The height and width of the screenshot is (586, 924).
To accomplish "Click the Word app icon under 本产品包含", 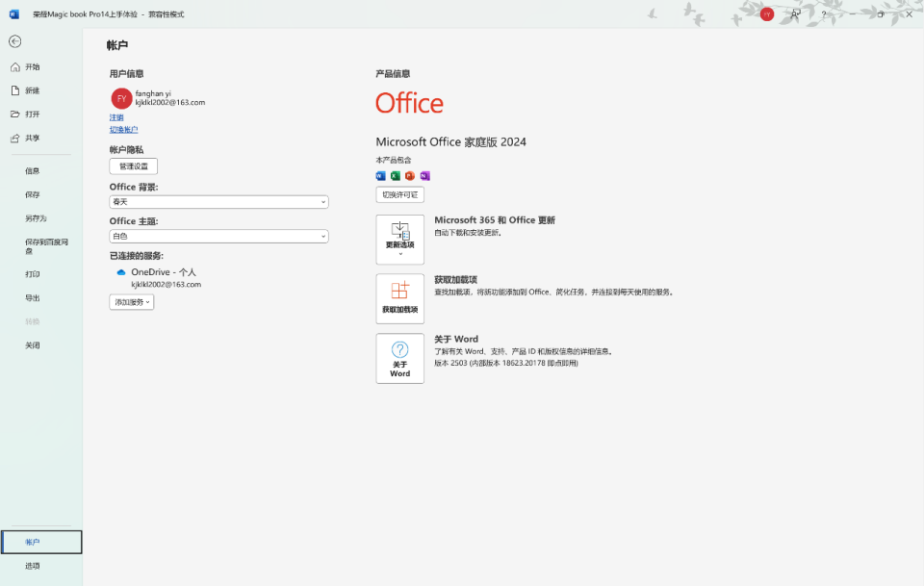I will point(381,175).
